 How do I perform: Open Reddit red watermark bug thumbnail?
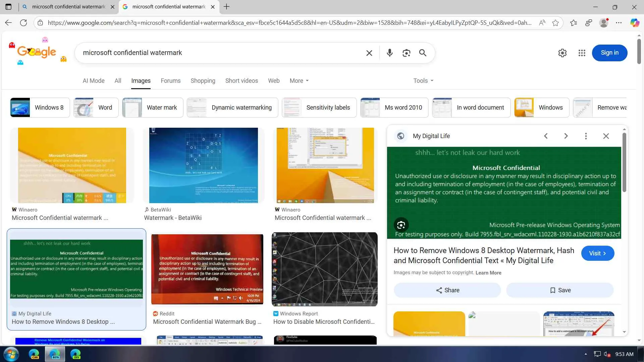pos(207,269)
